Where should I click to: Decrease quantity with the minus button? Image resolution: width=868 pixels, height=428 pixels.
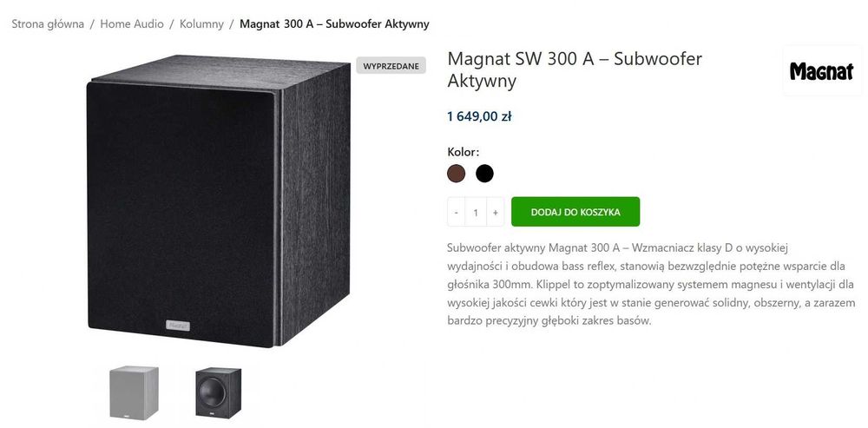pyautogui.click(x=456, y=212)
